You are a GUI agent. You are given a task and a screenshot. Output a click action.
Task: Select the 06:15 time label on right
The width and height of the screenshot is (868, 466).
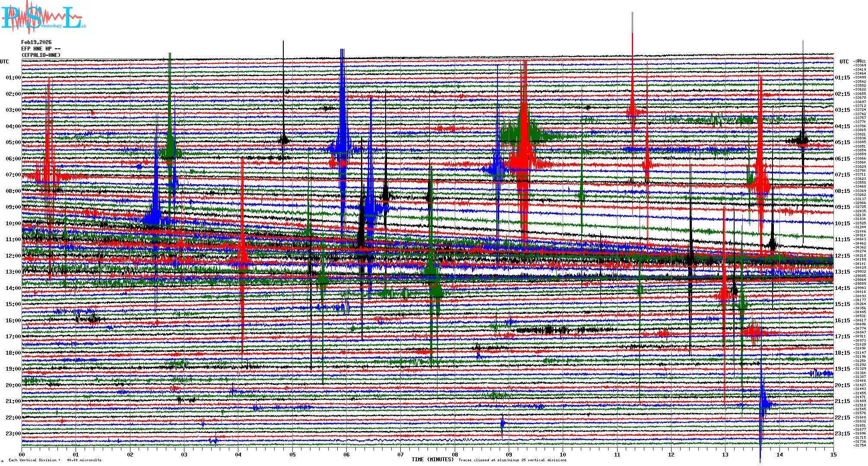click(x=842, y=159)
